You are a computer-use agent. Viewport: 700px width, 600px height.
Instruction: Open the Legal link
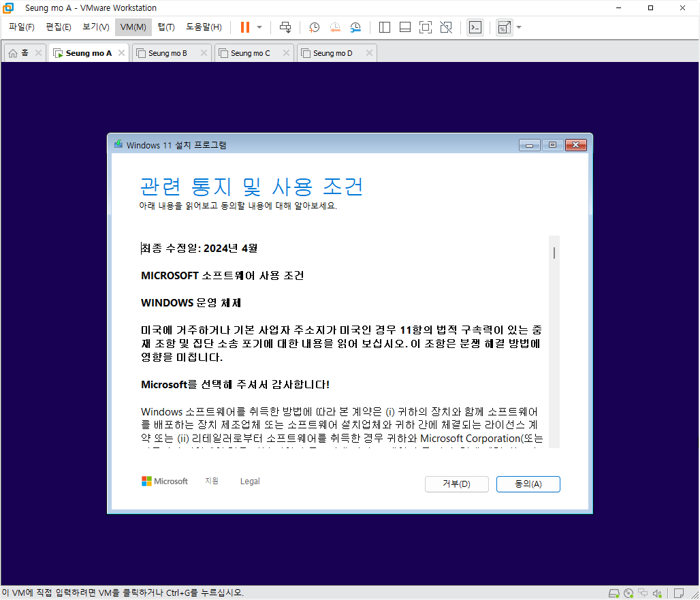pos(249,481)
